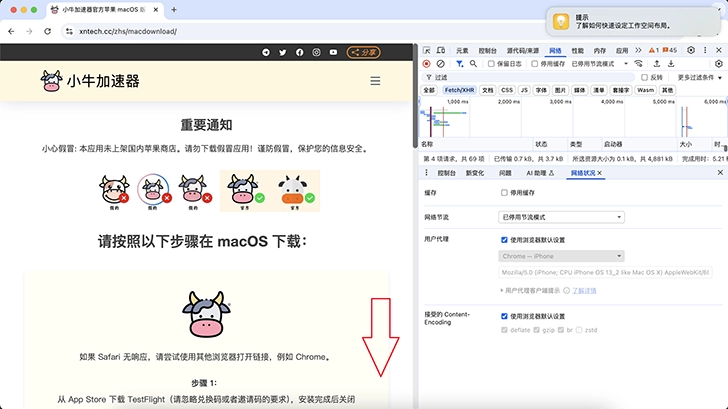Click the address bar URL xntech.cc
The width and height of the screenshot is (728, 409).
click(128, 31)
